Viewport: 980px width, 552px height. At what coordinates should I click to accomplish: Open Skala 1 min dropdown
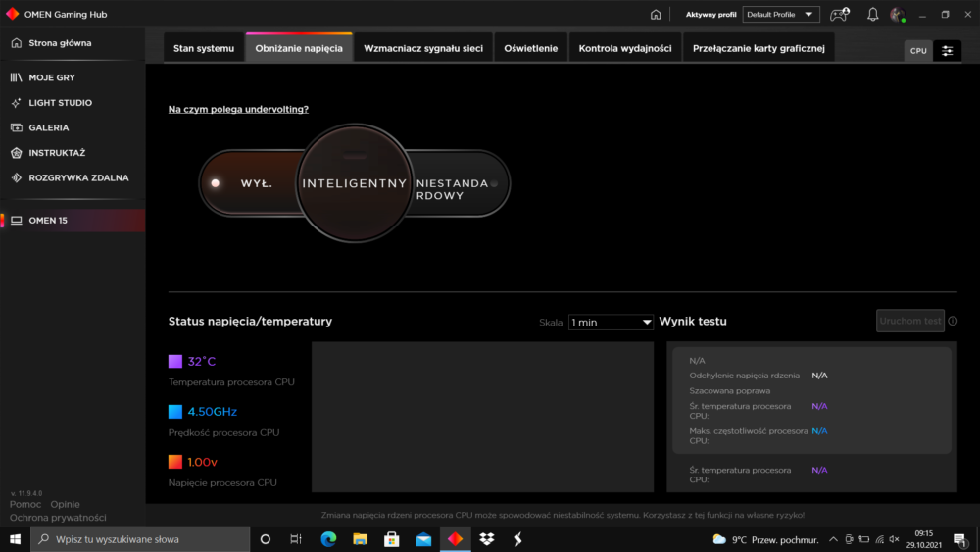point(611,322)
